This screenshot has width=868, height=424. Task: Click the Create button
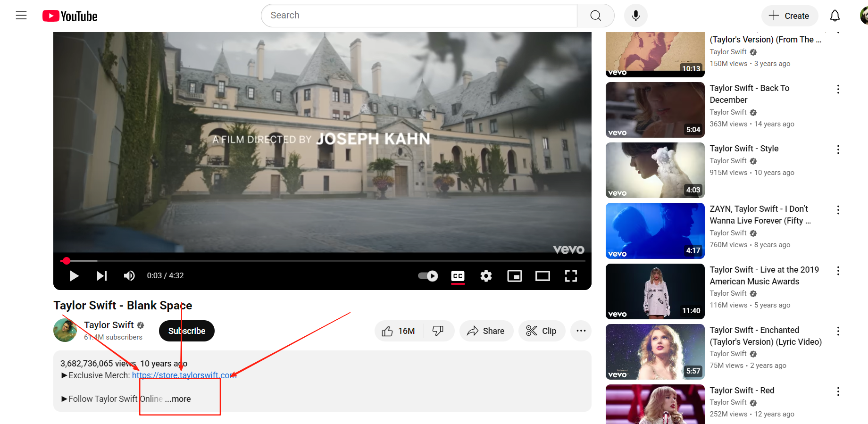tap(789, 16)
